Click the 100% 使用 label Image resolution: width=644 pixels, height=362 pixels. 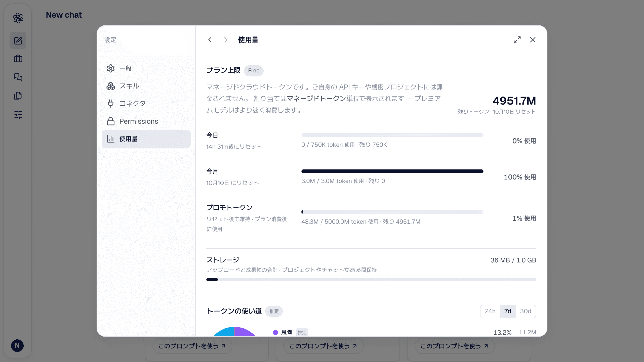[520, 177]
